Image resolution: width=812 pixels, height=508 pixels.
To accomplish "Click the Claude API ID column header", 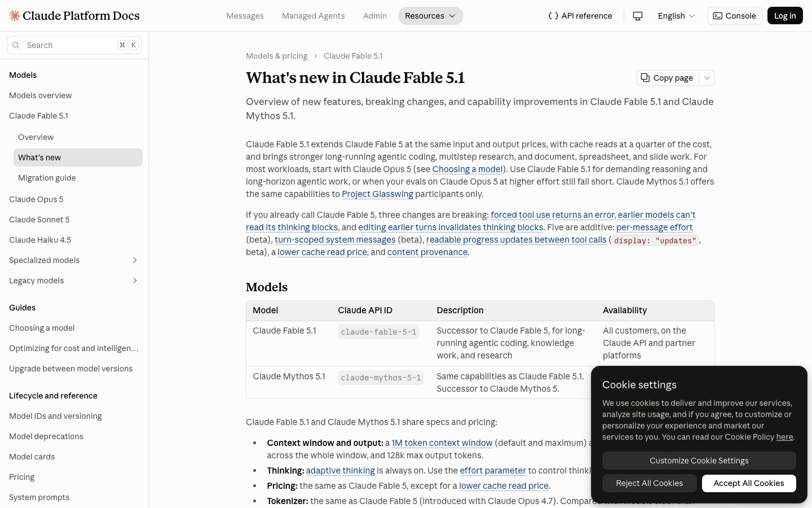I will tap(365, 310).
